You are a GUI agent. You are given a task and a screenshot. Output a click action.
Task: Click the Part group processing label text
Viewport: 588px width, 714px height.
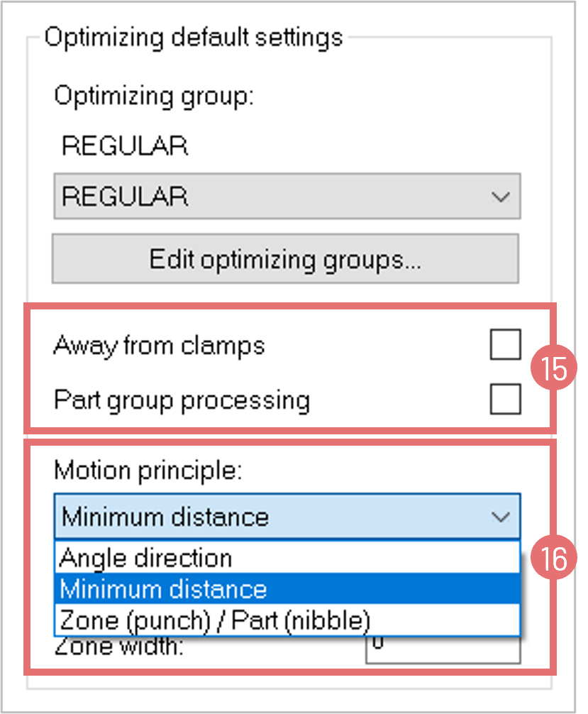point(182,400)
